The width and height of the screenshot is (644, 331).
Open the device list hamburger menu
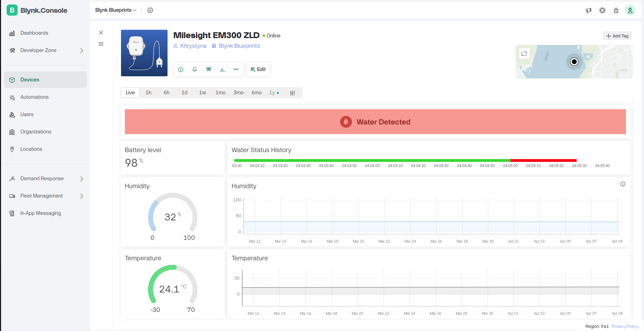(101, 44)
